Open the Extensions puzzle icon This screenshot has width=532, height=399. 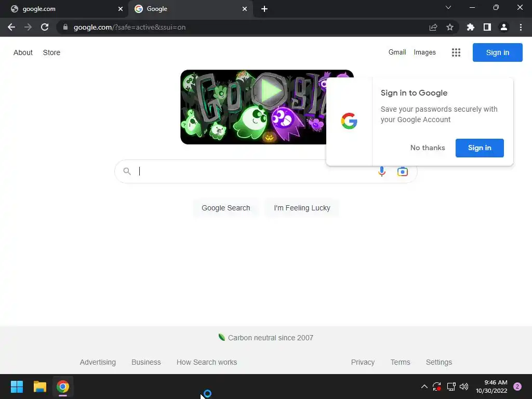tap(471, 27)
